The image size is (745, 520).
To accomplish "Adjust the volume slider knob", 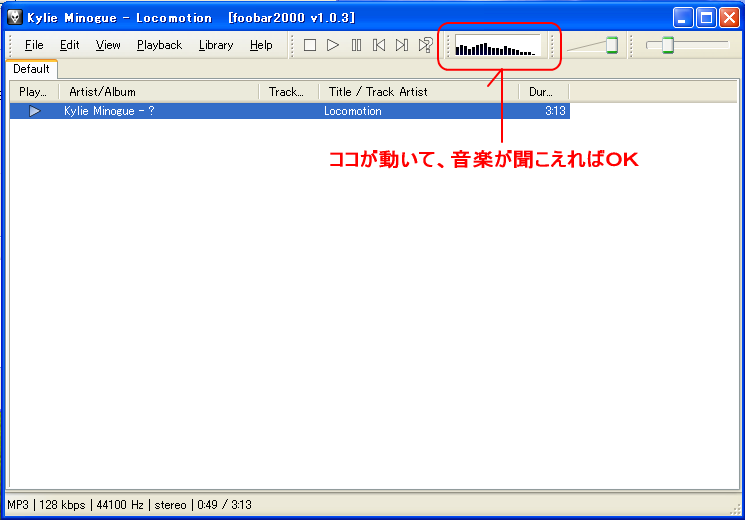I will pos(612,45).
